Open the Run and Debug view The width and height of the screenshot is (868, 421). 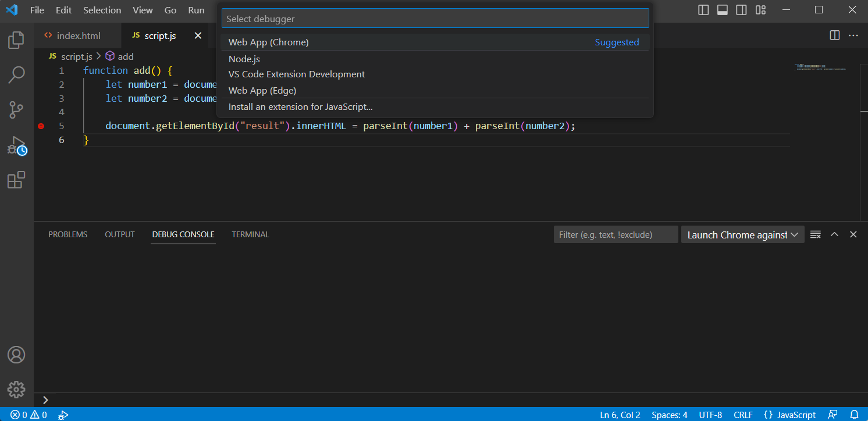[17, 145]
